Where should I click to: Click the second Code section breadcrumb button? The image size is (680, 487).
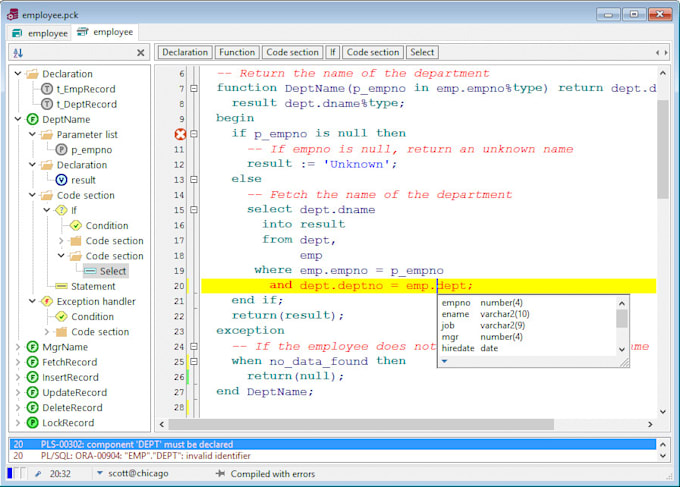point(373,52)
